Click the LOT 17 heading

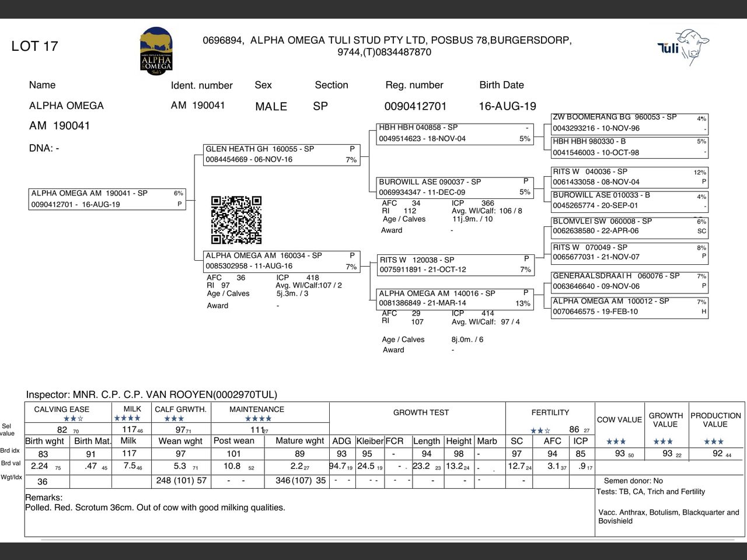point(34,46)
